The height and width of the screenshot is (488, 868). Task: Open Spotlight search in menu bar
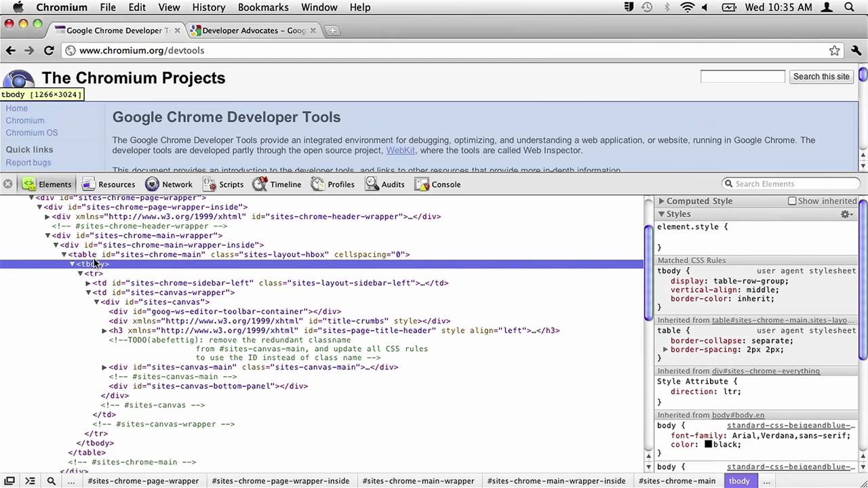point(850,7)
